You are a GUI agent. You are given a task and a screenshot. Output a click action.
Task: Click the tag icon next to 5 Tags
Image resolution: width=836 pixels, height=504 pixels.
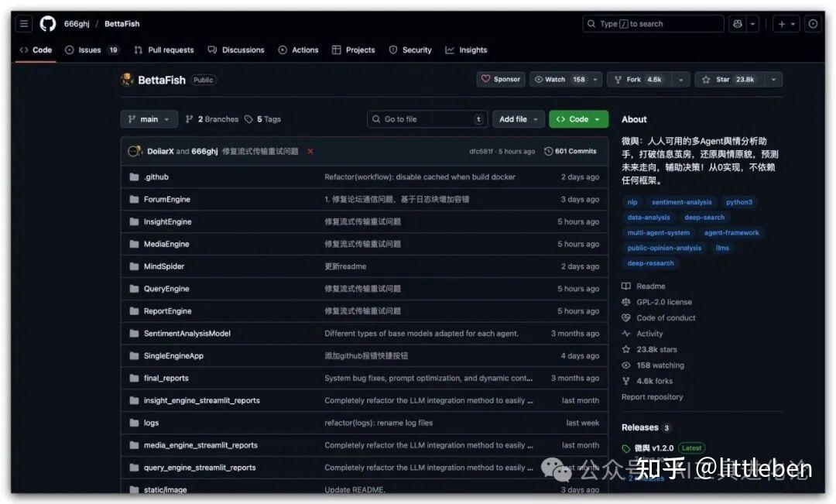249,118
